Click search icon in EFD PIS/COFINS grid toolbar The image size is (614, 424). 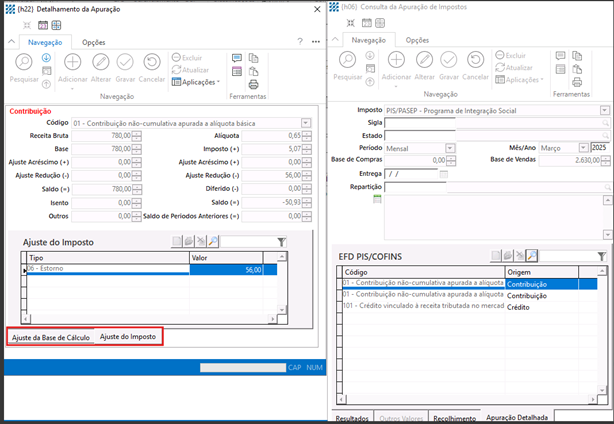click(532, 256)
